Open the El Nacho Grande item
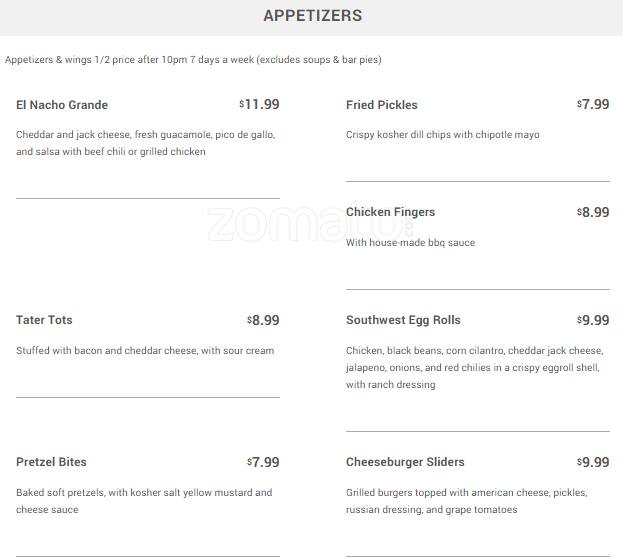 [62, 105]
